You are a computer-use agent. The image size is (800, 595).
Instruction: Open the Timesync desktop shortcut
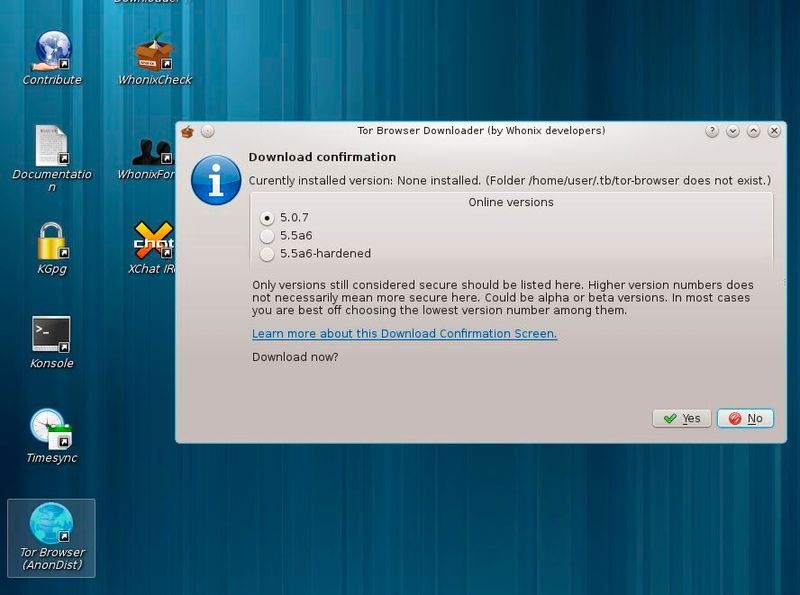click(x=52, y=436)
